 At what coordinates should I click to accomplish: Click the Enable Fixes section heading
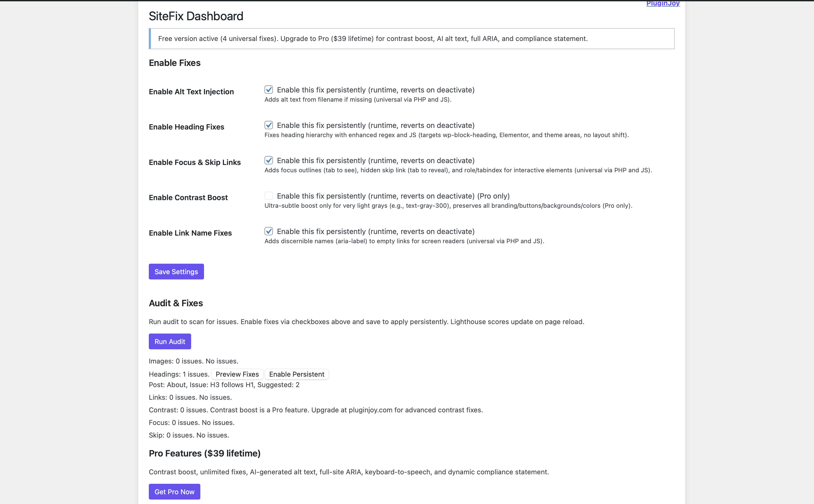(175, 63)
